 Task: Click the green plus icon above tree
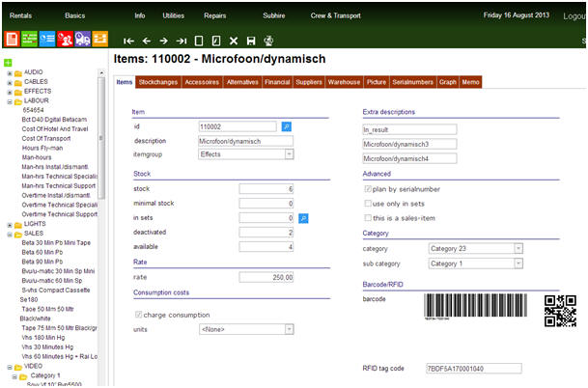tap(8, 63)
